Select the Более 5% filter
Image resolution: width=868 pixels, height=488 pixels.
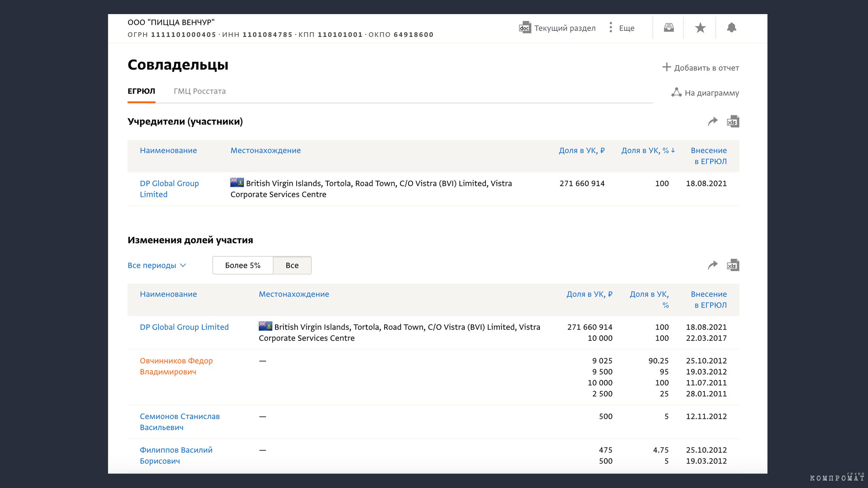coord(243,265)
